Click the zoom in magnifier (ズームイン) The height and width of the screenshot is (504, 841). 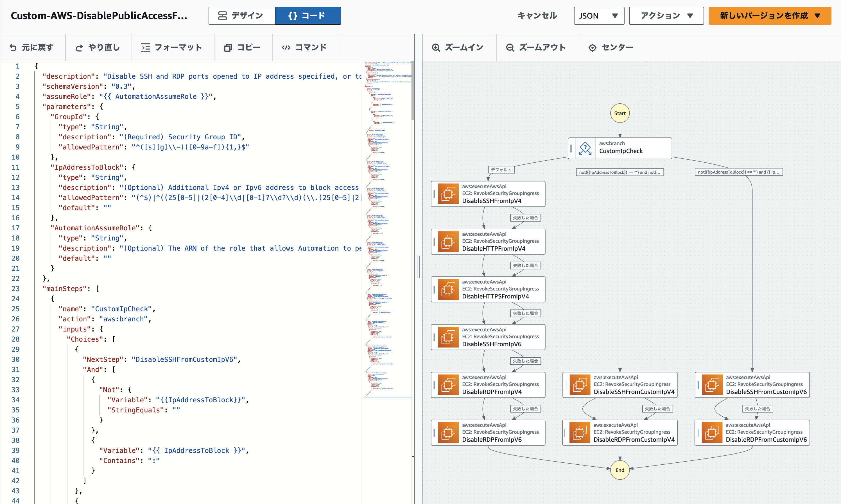tap(436, 48)
